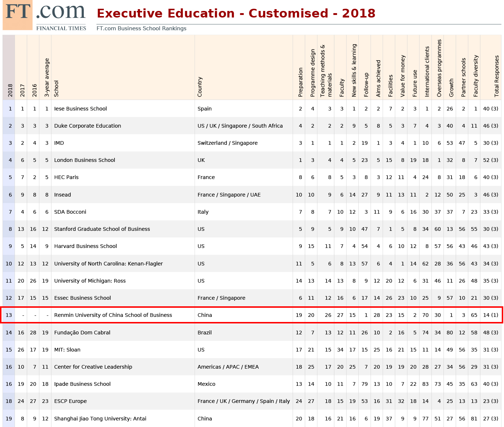Open Shanghai Jiao Tong University: Antai
Image resolution: width=504 pixels, height=427 pixels.
100,419
